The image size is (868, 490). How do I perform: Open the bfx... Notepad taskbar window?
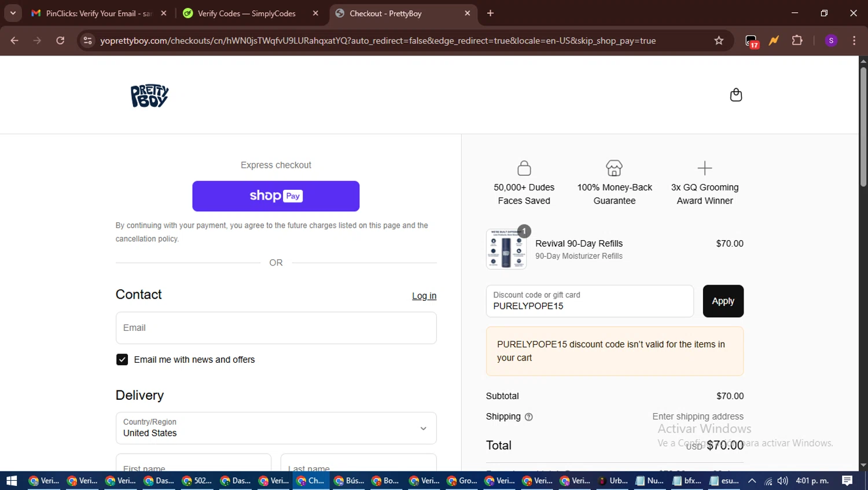[x=687, y=481]
